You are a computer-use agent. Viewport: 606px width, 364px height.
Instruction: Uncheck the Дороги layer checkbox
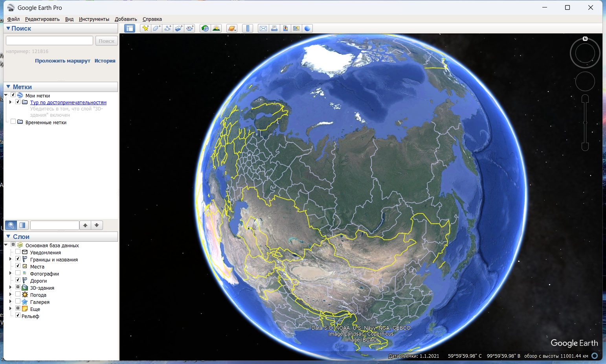(18, 280)
